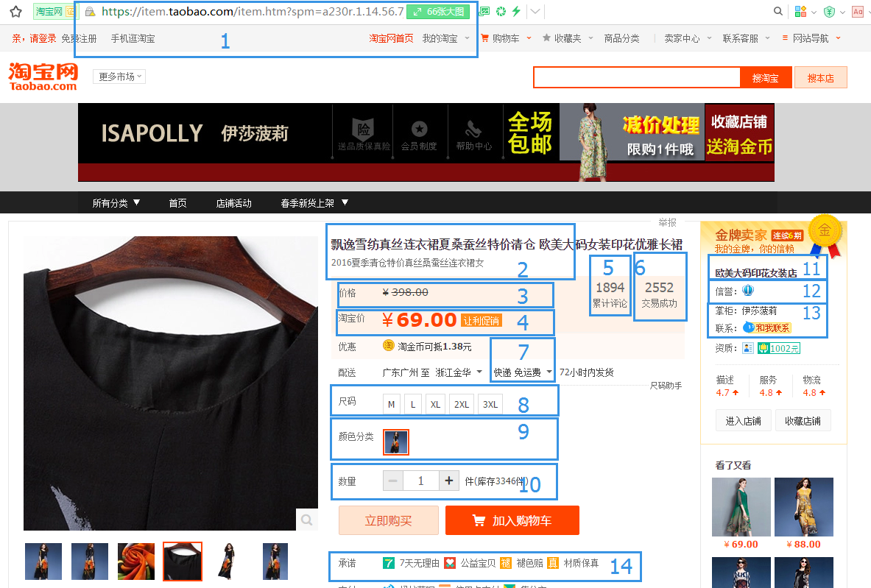Click 加入购物车 add-to-cart button

pyautogui.click(x=512, y=520)
